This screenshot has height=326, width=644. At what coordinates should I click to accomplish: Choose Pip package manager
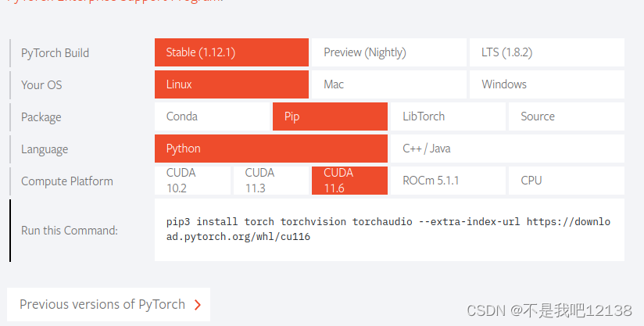coord(330,116)
